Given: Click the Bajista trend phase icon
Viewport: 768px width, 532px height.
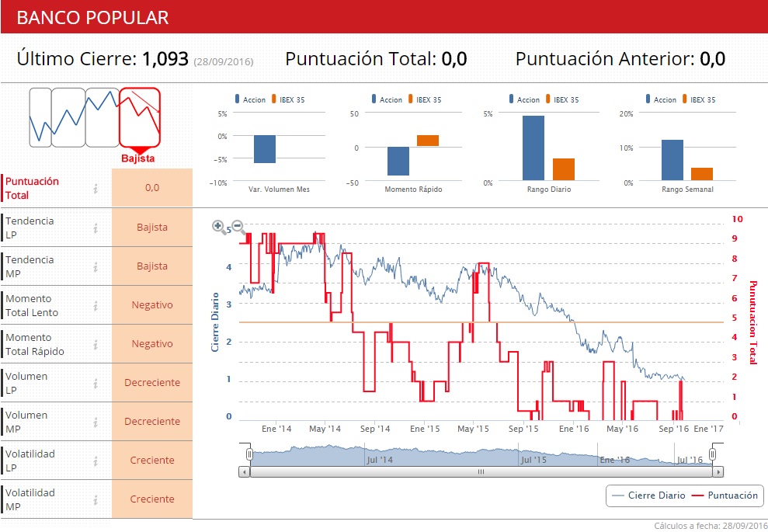Looking at the screenshot, I should pyautogui.click(x=140, y=118).
